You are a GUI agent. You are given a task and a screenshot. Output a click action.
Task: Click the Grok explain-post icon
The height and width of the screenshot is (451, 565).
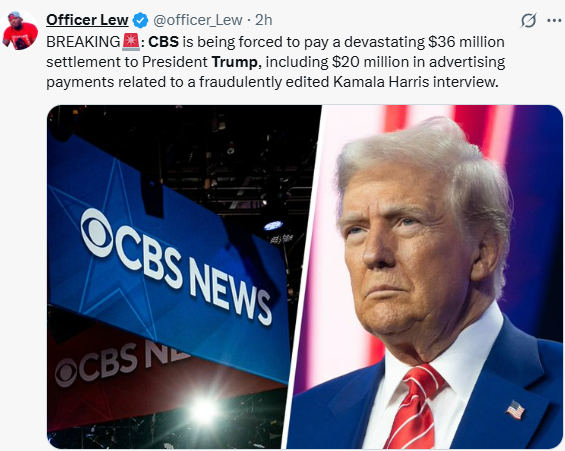[529, 21]
